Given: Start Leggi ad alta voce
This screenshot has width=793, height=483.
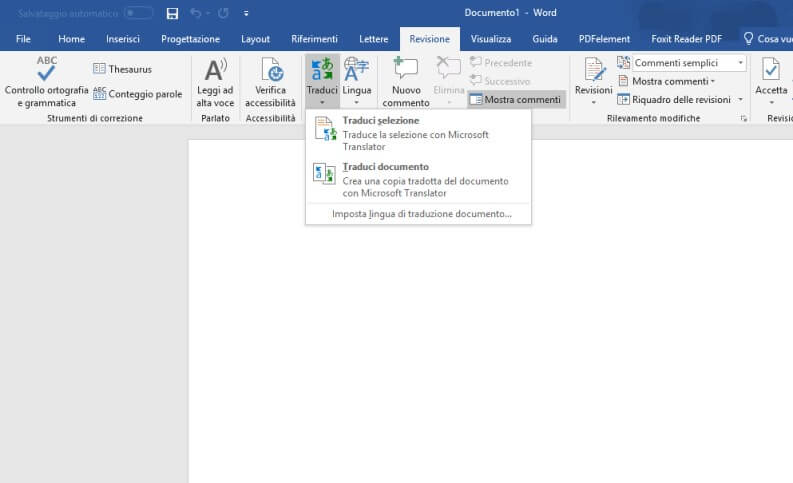Looking at the screenshot, I should (215, 82).
